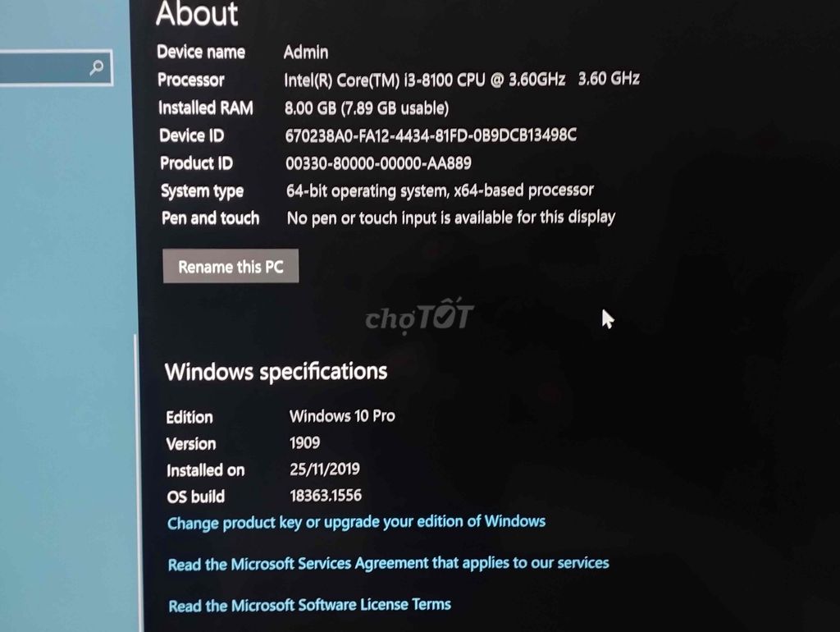The width and height of the screenshot is (840, 632).
Task: Click the Windows specifications heading
Action: (276, 372)
